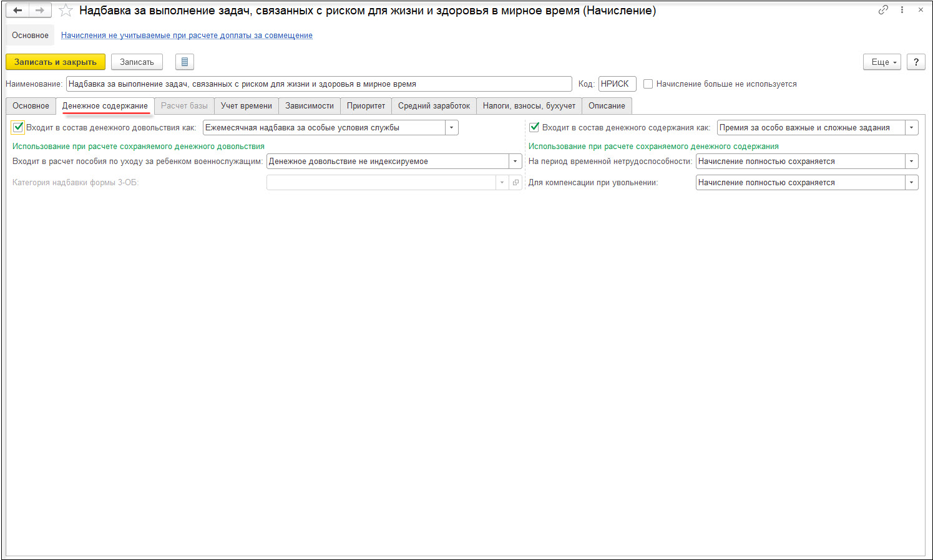Open the three-dots window menu
Screen dimensions: 933x560
(x=902, y=10)
